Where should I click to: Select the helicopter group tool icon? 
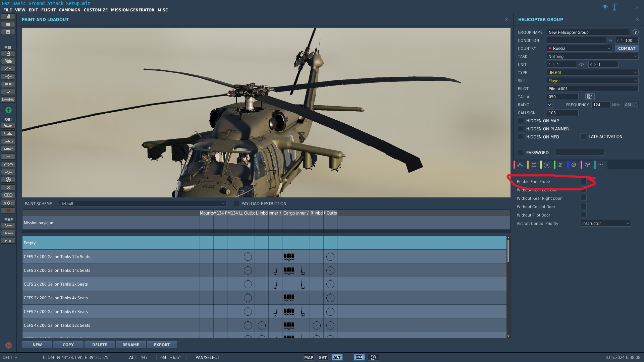8,133
